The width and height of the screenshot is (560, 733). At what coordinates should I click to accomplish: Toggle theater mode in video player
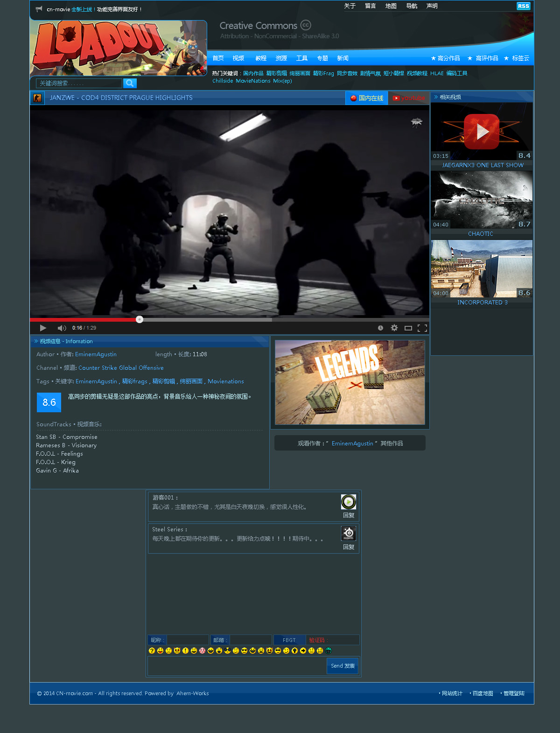coord(408,328)
